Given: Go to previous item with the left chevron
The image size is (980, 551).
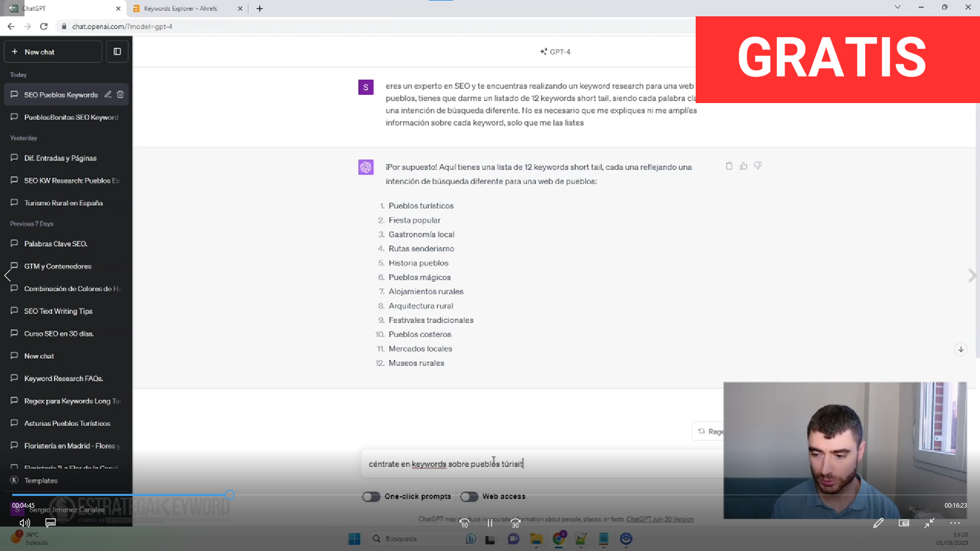Looking at the screenshot, I should pos(8,275).
